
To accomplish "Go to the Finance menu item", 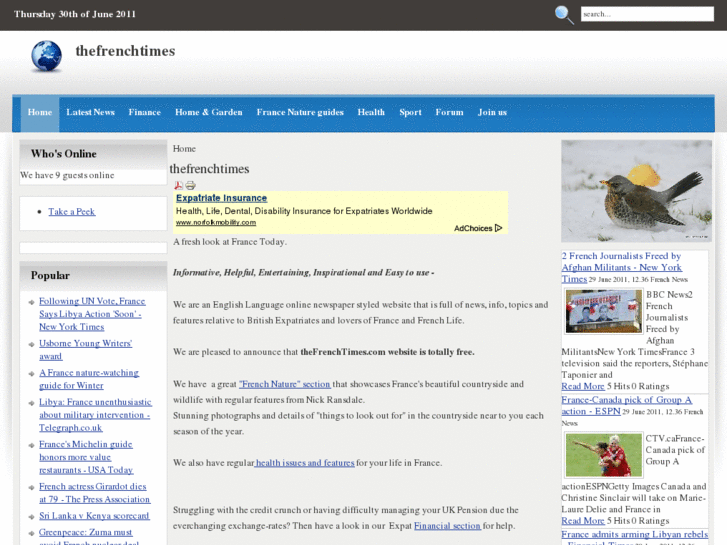I will pyautogui.click(x=145, y=112).
